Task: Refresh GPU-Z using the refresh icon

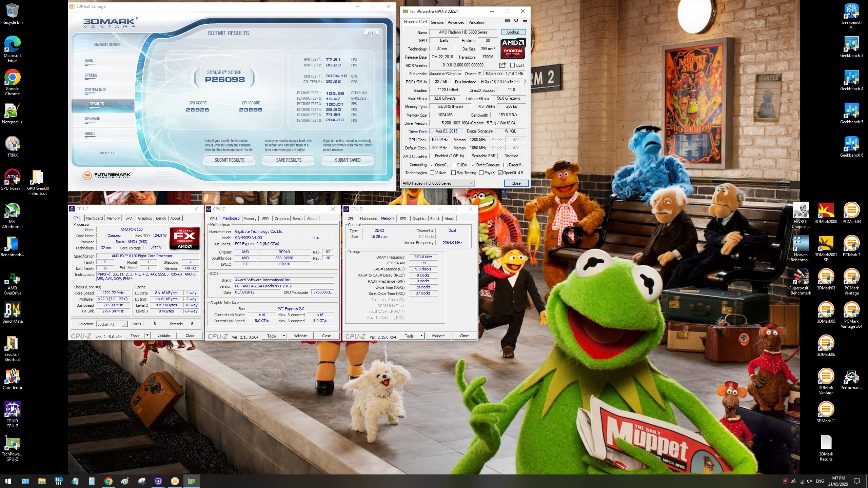Action: [x=516, y=21]
